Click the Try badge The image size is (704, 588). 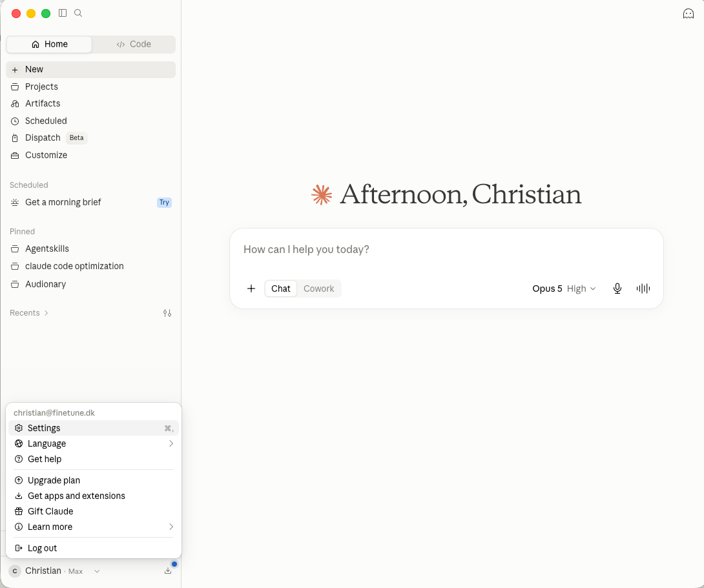click(164, 202)
